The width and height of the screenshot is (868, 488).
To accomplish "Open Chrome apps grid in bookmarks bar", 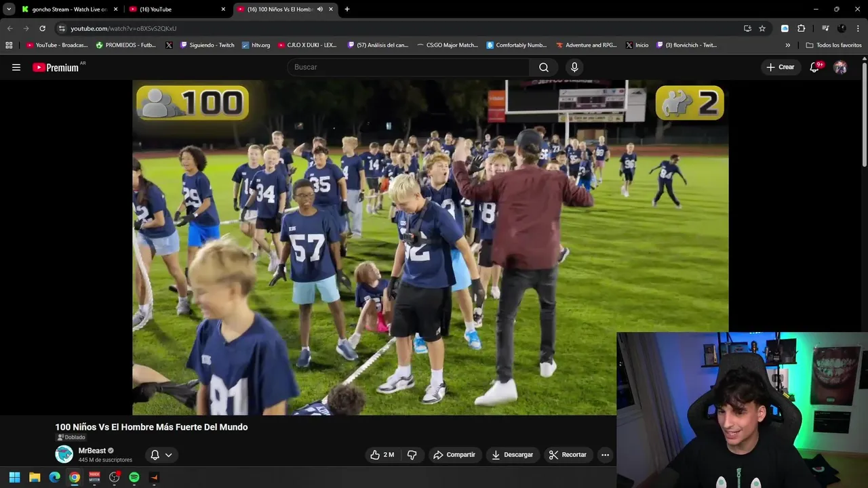I will coord(9,45).
